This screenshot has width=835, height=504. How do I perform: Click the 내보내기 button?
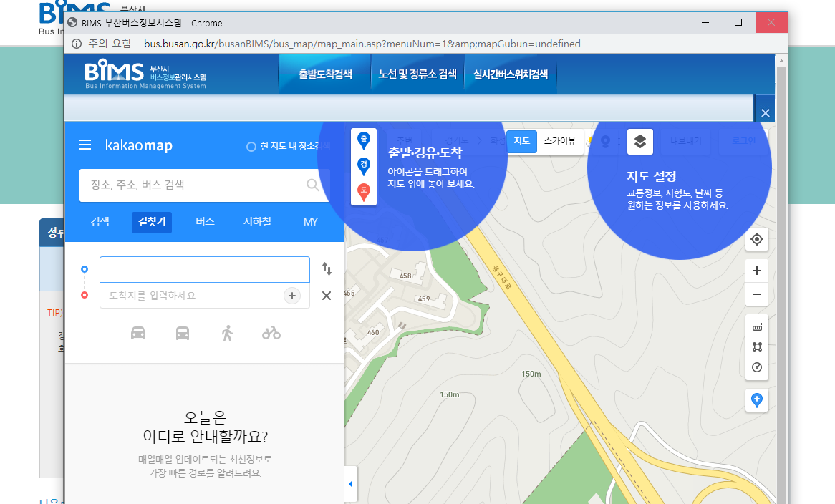point(686,141)
